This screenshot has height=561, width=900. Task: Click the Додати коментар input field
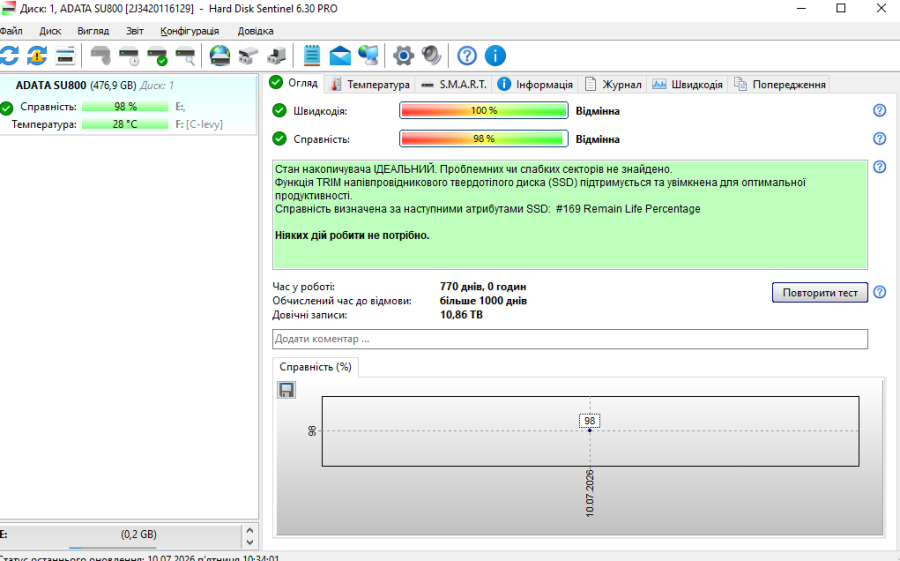569,339
